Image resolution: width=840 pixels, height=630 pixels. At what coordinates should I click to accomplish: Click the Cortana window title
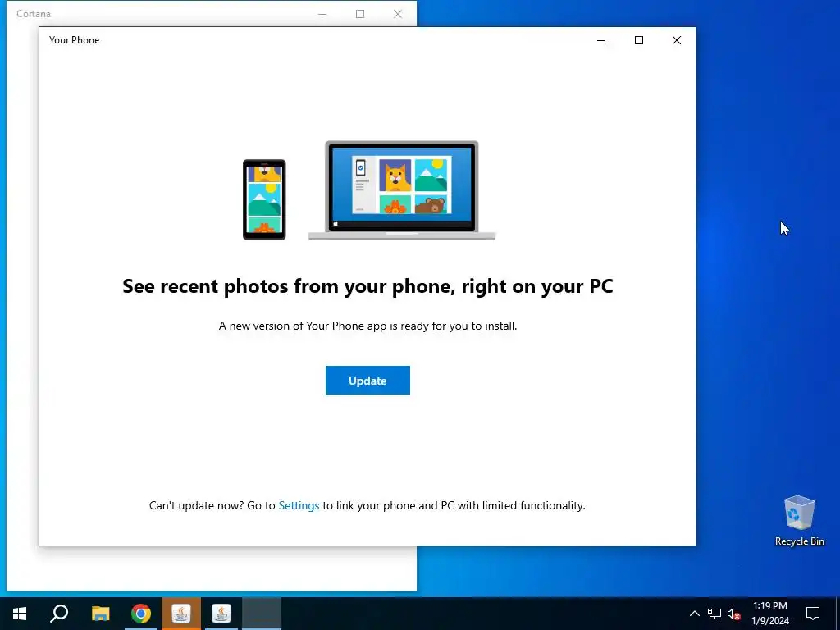33,14
